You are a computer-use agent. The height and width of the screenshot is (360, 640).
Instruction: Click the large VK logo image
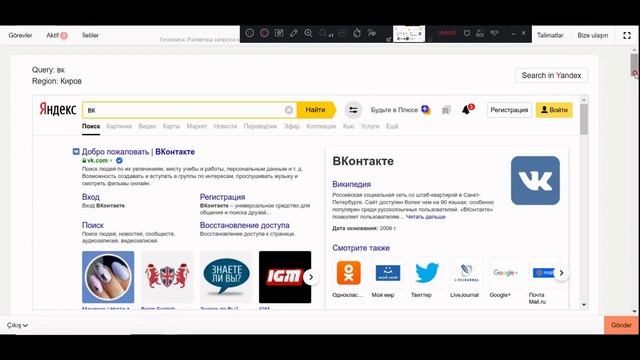pos(535,180)
